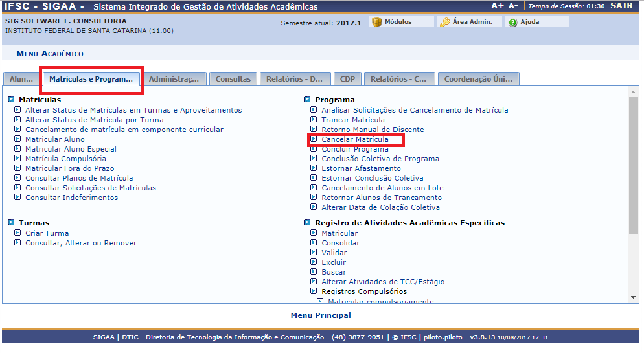
Task: Decrease font size with A- icon
Action: pyautogui.click(x=513, y=6)
